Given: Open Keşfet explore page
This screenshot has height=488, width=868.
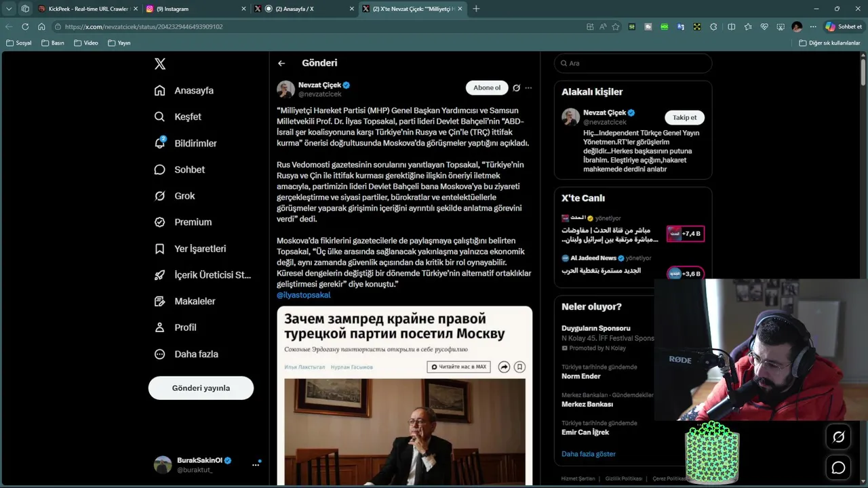Looking at the screenshot, I should [x=178, y=117].
